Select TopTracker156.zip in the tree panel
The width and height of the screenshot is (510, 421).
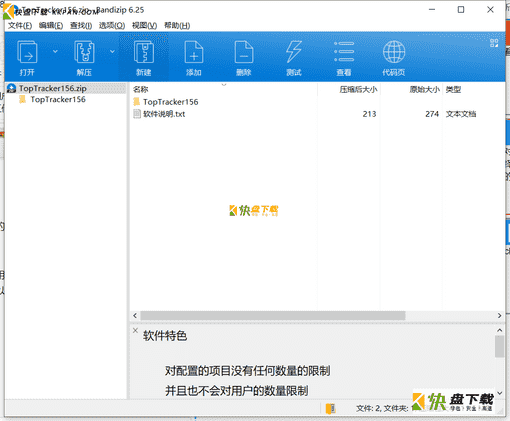[x=53, y=88]
